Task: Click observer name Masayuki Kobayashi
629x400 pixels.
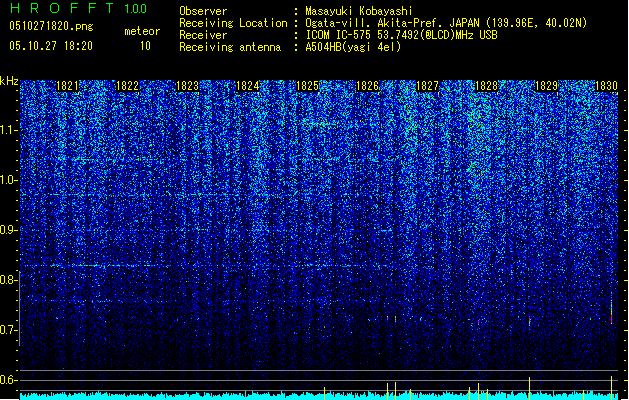Action: tap(359, 11)
